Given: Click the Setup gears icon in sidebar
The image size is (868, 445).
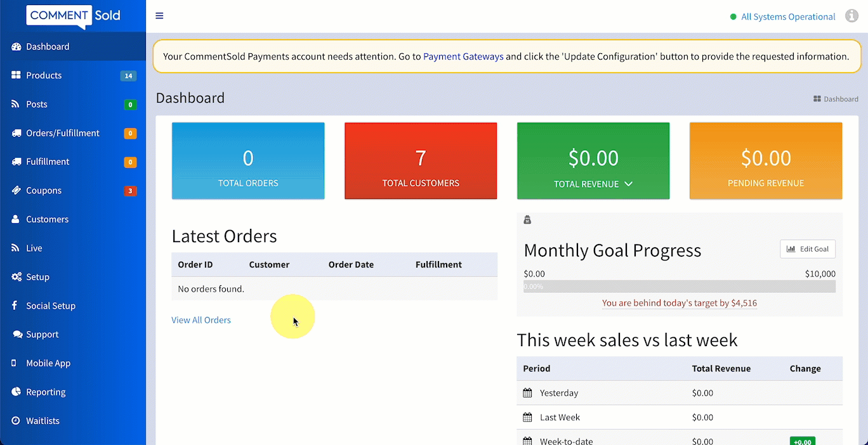Looking at the screenshot, I should click(16, 277).
